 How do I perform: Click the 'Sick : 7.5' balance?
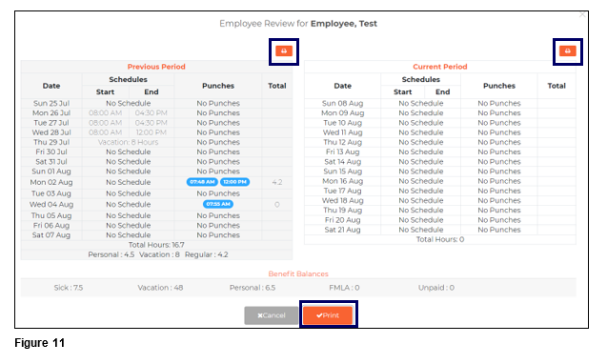click(69, 288)
